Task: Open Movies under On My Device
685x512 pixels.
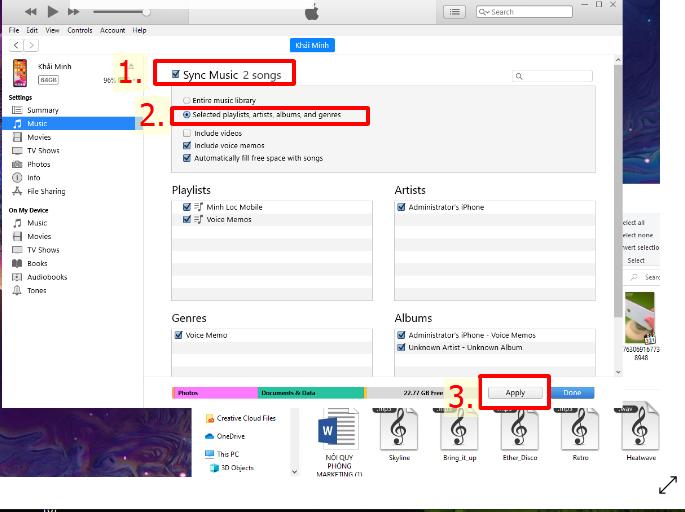Action: (x=39, y=236)
